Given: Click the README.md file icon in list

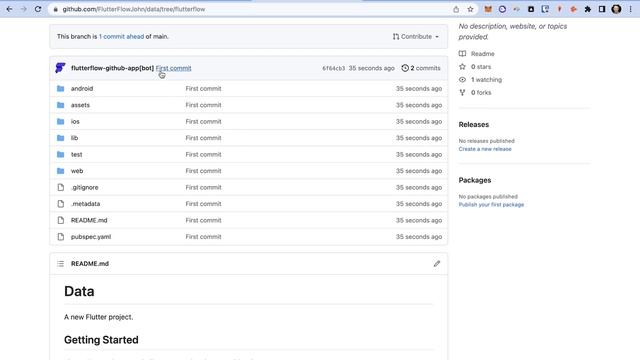Looking at the screenshot, I should [x=61, y=220].
